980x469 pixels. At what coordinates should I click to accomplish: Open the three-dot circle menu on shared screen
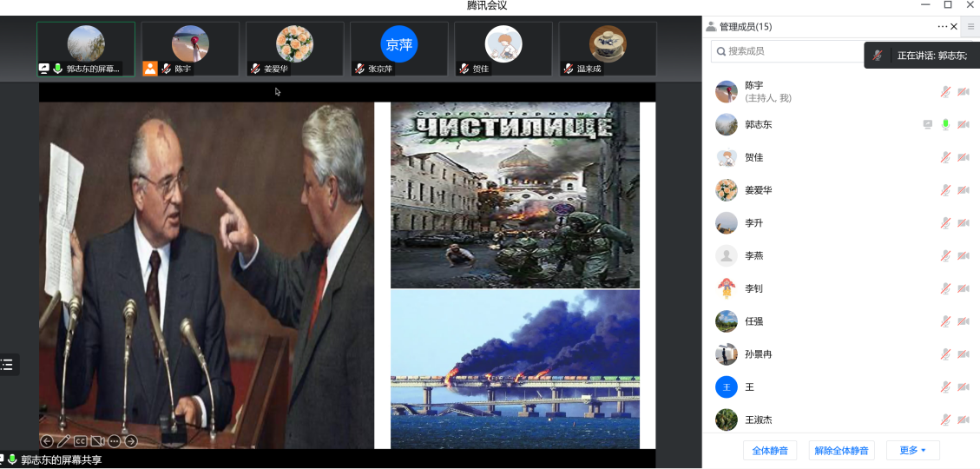click(114, 441)
